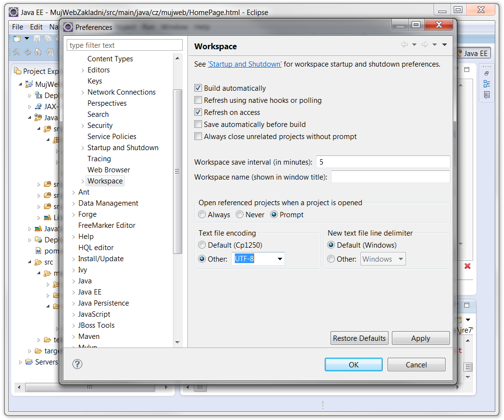
Task: Click the 'Startup and Shutdown' link
Action: pyautogui.click(x=245, y=64)
